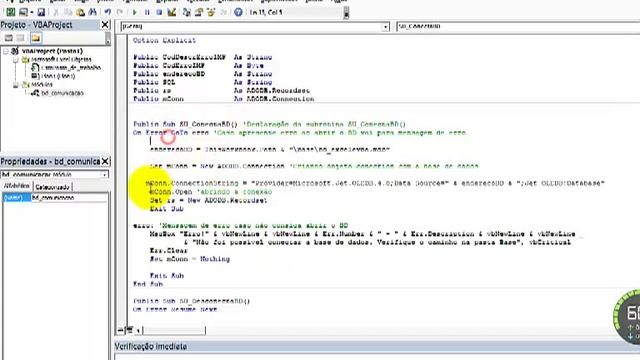Viewport: 640px width, 360px height.
Task: Open VBA Help question mark icon
Action: tap(238, 12)
